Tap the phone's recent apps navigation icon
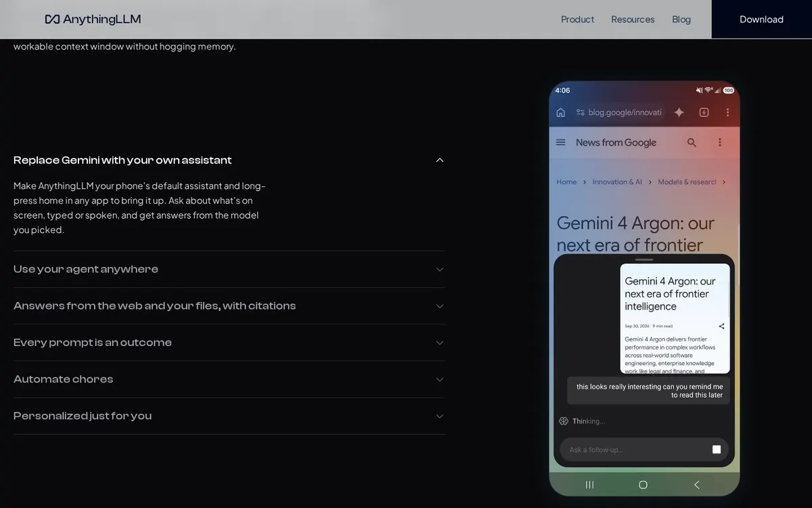This screenshot has height=508, width=812. tap(589, 484)
